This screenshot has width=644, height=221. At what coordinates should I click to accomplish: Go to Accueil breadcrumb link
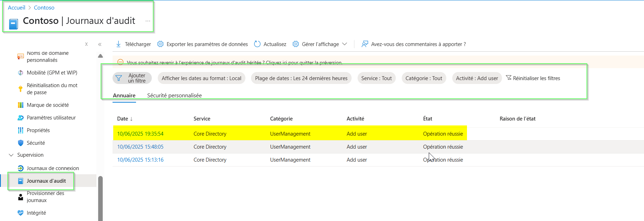[x=16, y=7]
